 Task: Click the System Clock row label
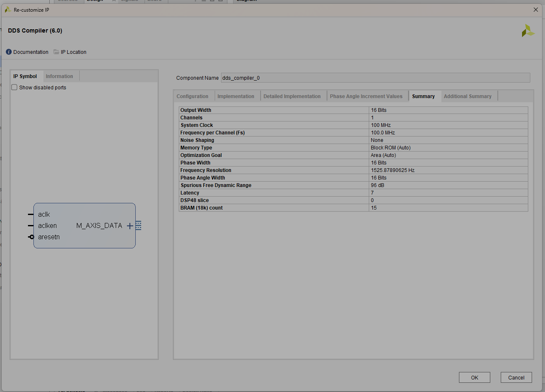click(197, 125)
